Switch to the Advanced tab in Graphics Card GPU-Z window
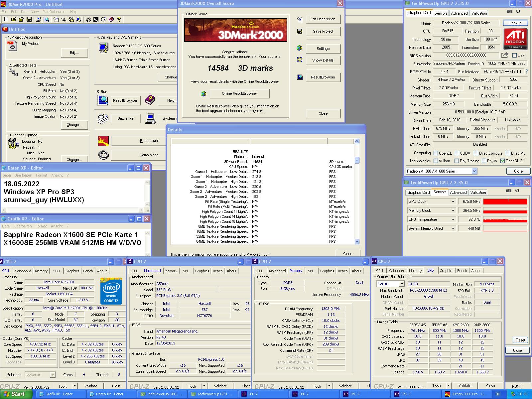532x399 pixels. 459,13
